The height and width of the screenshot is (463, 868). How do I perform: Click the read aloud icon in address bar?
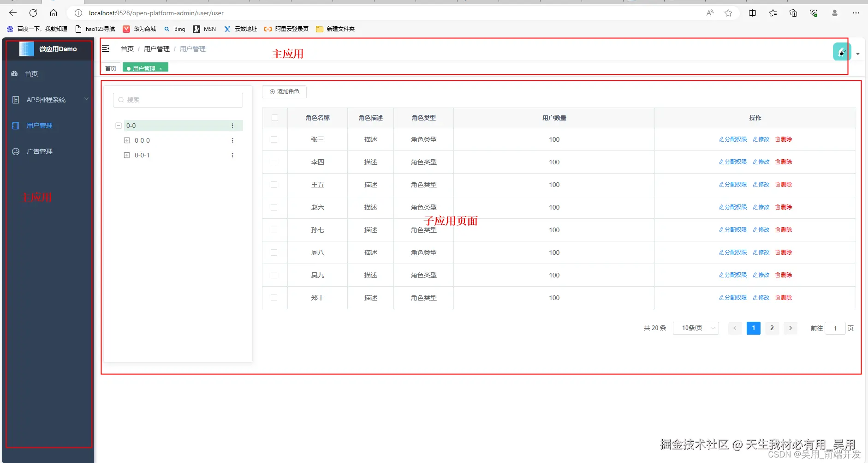710,13
